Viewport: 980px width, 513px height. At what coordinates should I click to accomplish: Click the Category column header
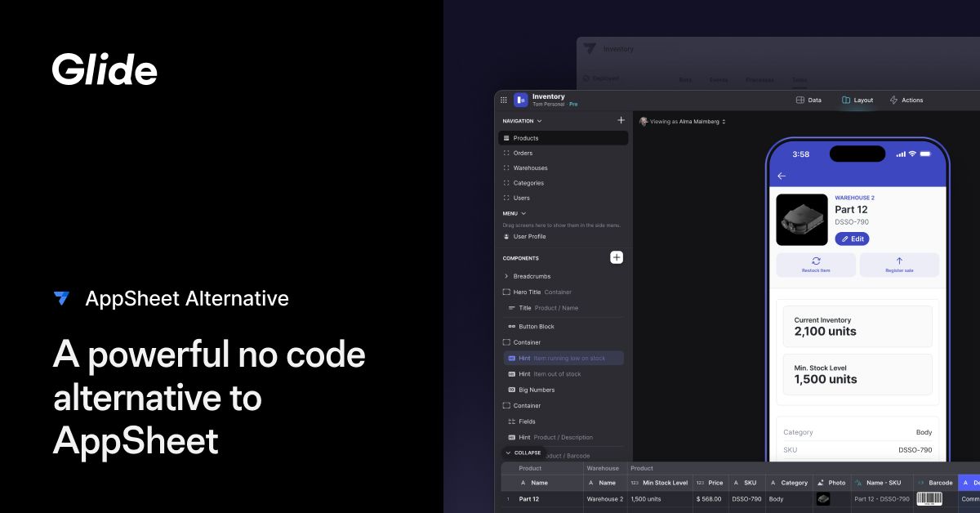[789, 483]
